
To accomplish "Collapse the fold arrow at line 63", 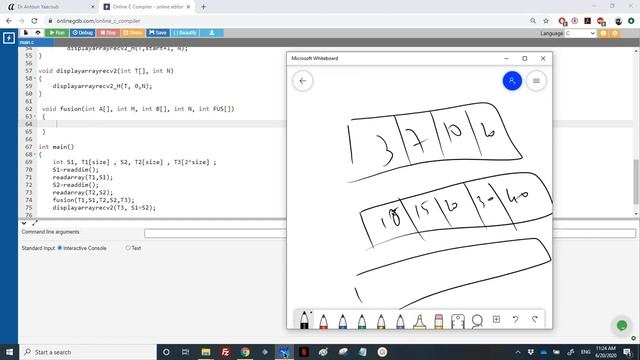I will coord(35,116).
